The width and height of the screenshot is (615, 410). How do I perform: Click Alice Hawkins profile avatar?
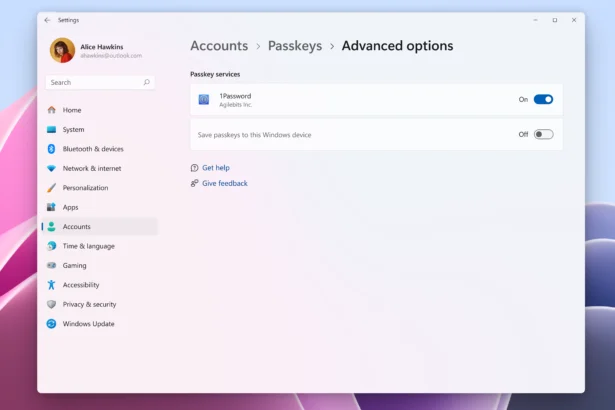tap(62, 50)
